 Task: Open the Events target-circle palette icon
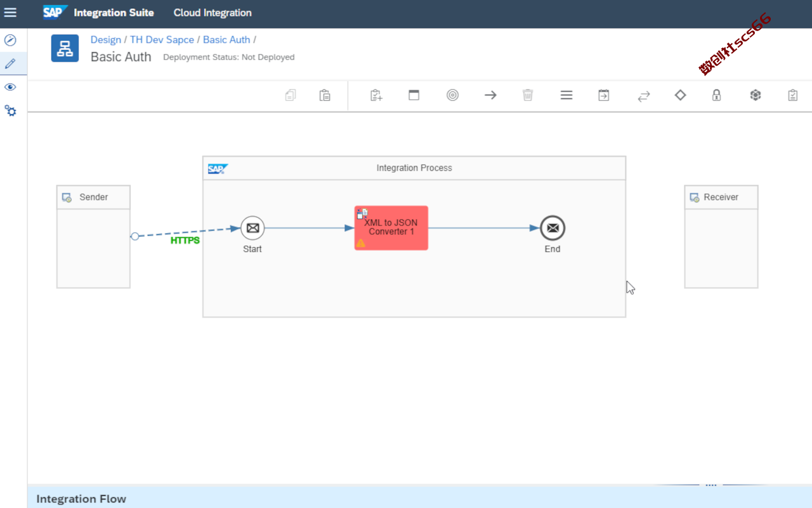click(x=452, y=95)
